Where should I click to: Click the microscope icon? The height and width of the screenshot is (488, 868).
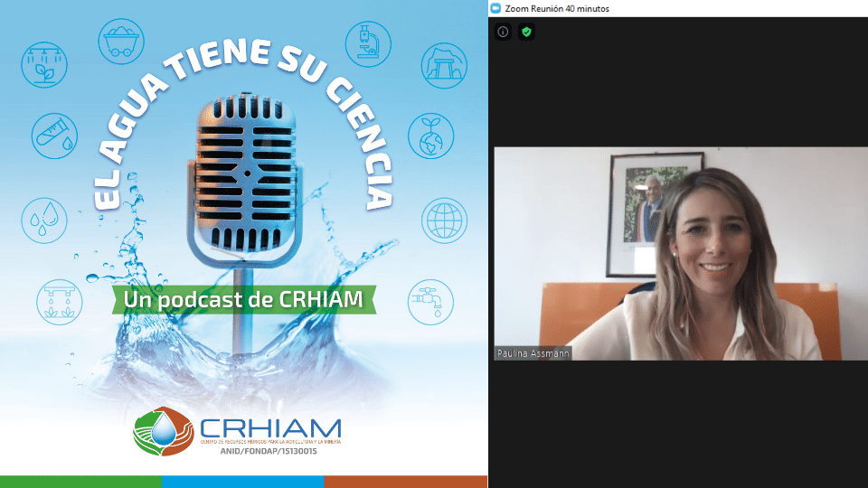[368, 44]
